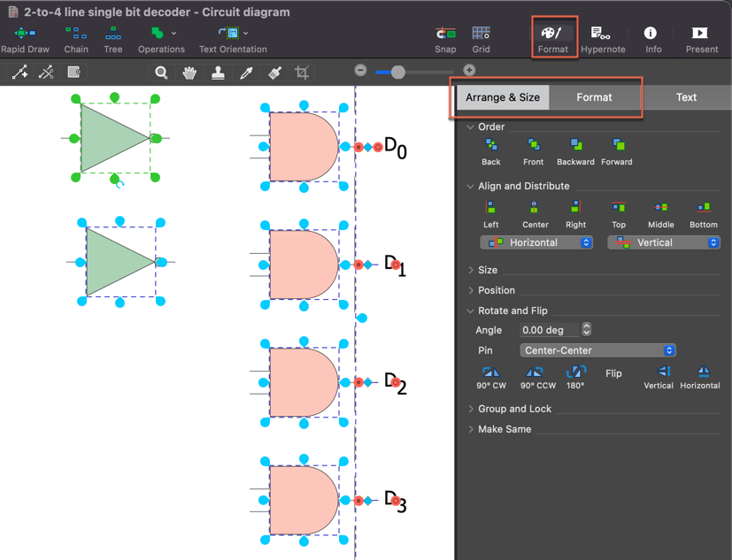Select the D0 output label
732x560 pixels.
(395, 148)
